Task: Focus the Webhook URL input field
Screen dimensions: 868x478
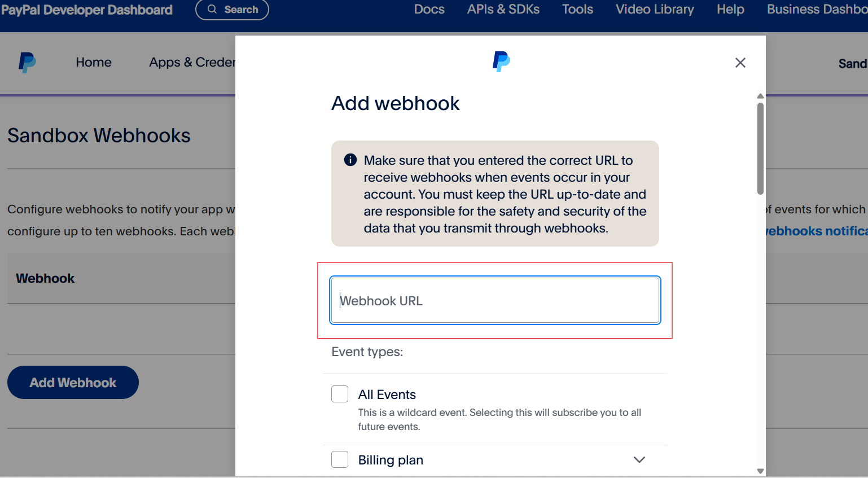Action: (x=495, y=300)
